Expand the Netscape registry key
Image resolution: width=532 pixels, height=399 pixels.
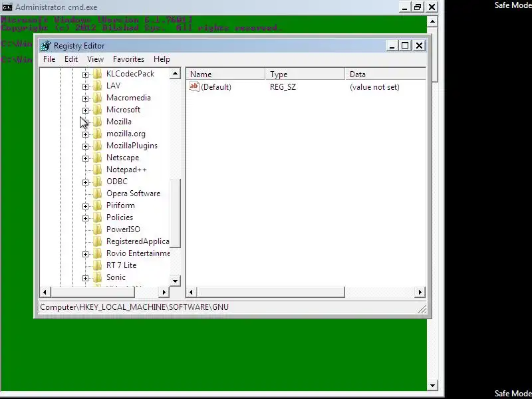(x=85, y=158)
